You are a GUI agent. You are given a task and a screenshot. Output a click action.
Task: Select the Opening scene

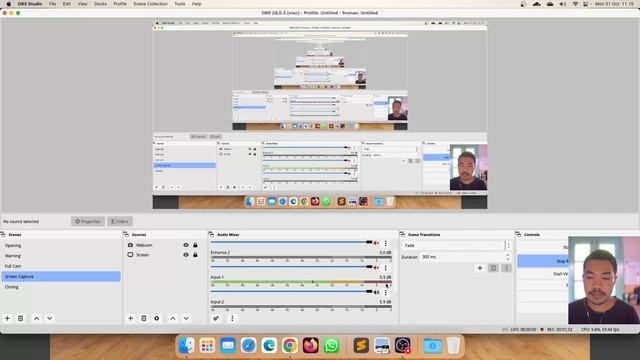tap(61, 246)
